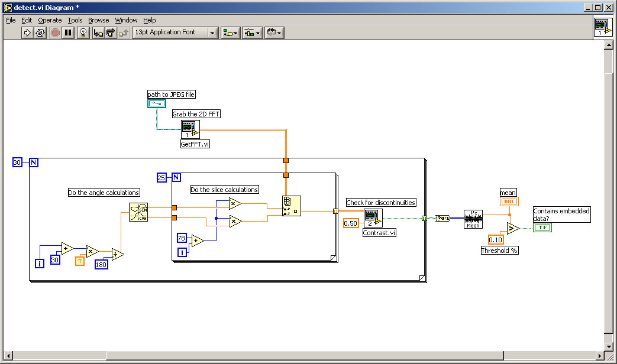Open the Window menu
Image resolution: width=617 pixels, height=364 pixels.
(126, 20)
